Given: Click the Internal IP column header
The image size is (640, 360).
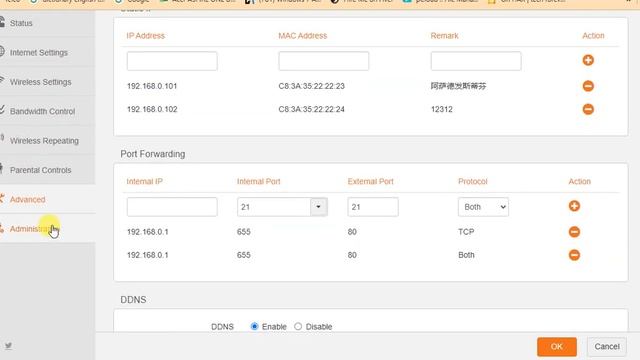Looking at the screenshot, I should pyautogui.click(x=144, y=181).
